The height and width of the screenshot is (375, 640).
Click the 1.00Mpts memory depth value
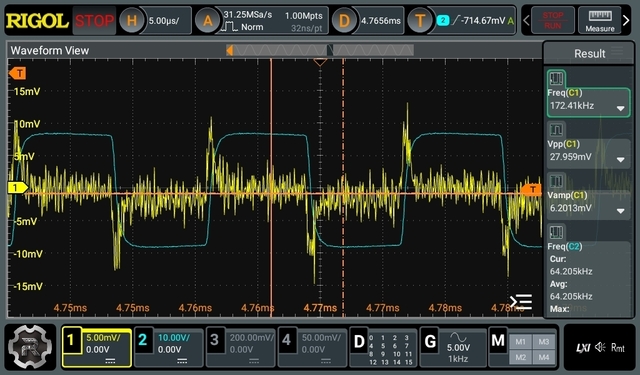(x=304, y=16)
